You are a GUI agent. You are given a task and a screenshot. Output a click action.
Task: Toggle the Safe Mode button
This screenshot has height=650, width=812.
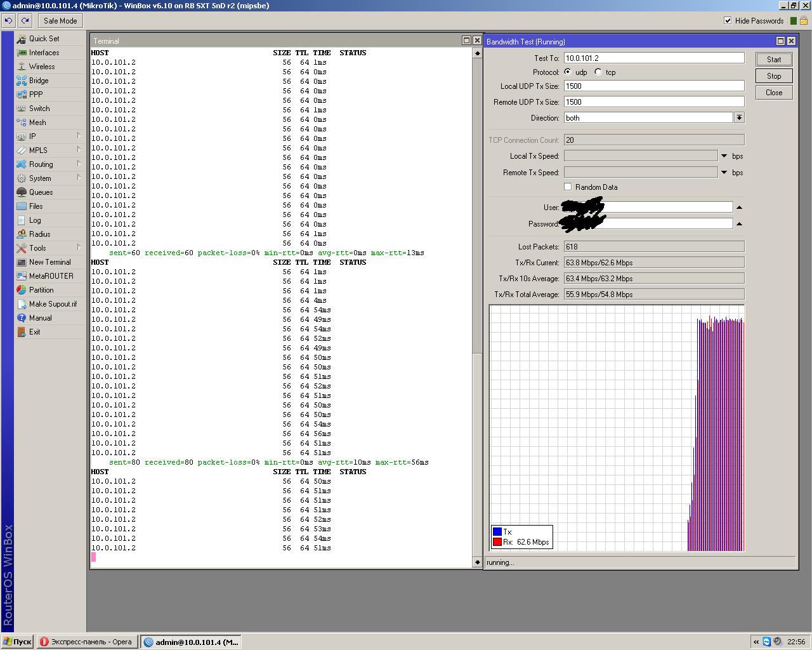click(60, 21)
